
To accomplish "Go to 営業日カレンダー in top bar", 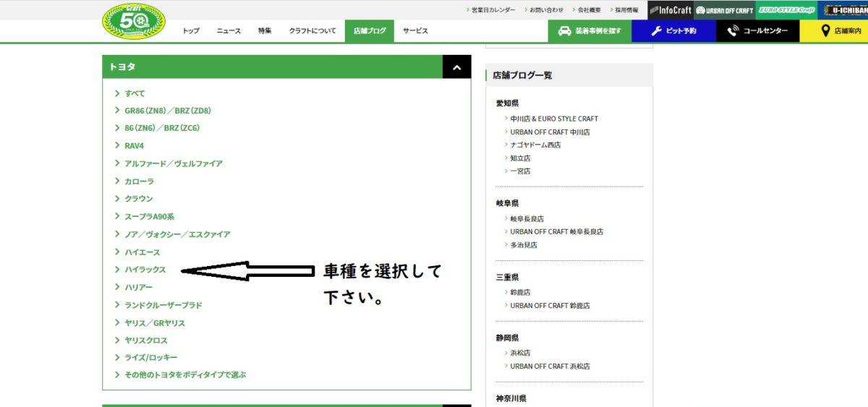I will (493, 10).
